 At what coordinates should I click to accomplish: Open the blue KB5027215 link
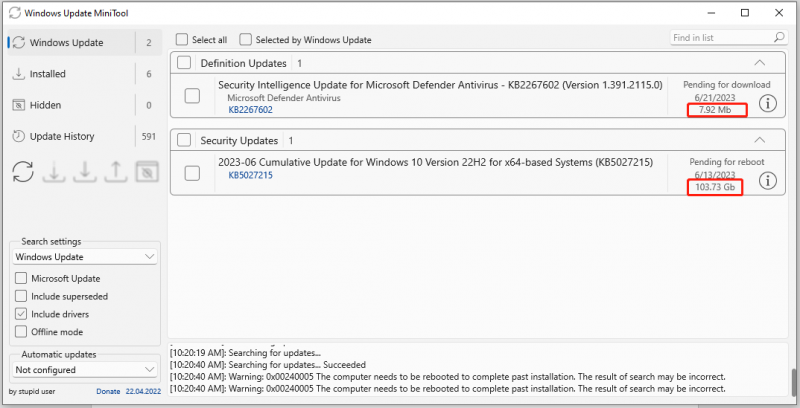(x=251, y=175)
